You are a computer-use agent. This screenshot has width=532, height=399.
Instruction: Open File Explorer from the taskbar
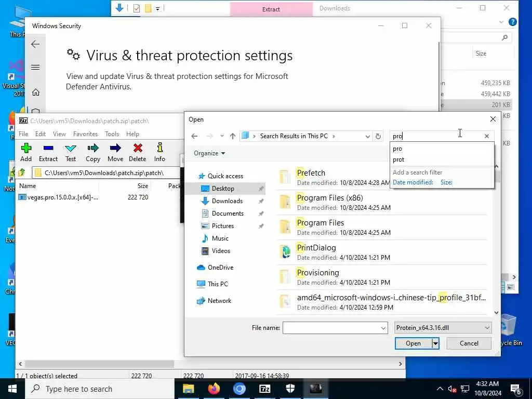pyautogui.click(x=188, y=389)
